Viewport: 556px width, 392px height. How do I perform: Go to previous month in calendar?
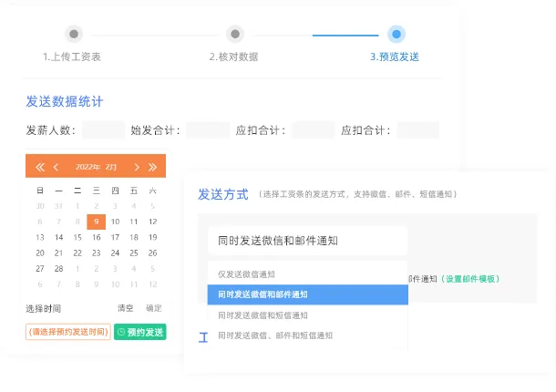[56, 167]
